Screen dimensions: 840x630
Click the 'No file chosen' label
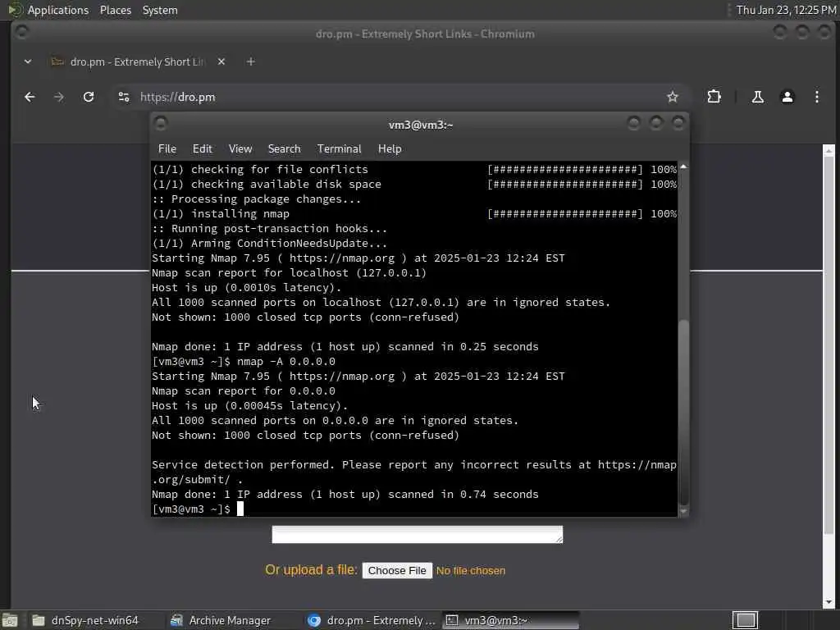[x=470, y=571]
